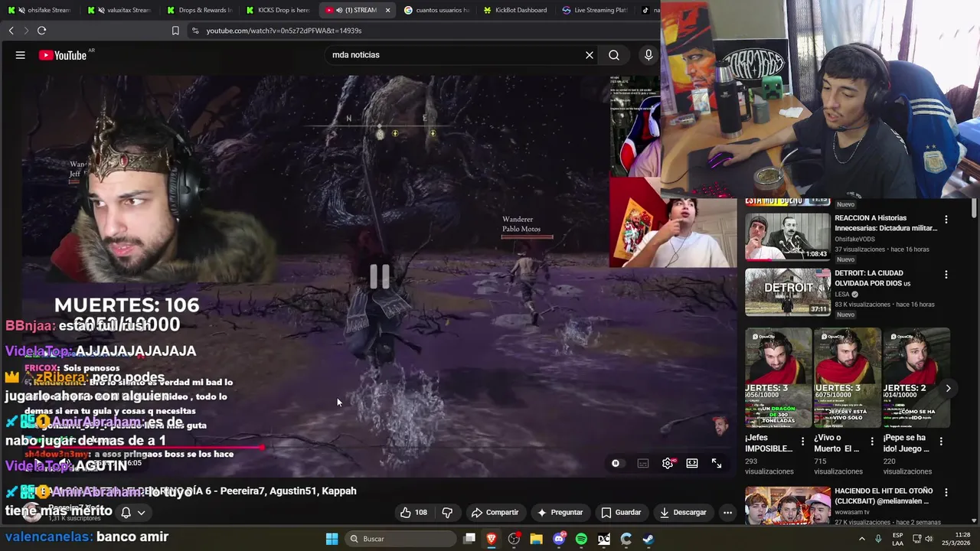980x551 pixels.
Task: Open options menu for DETROIT video
Action: [946, 275]
